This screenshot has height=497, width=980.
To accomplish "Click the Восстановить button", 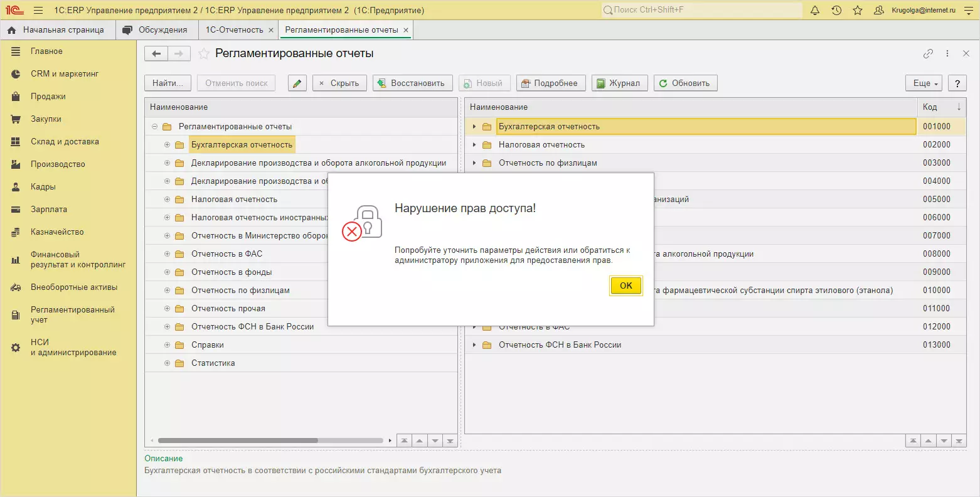I will tap(412, 83).
